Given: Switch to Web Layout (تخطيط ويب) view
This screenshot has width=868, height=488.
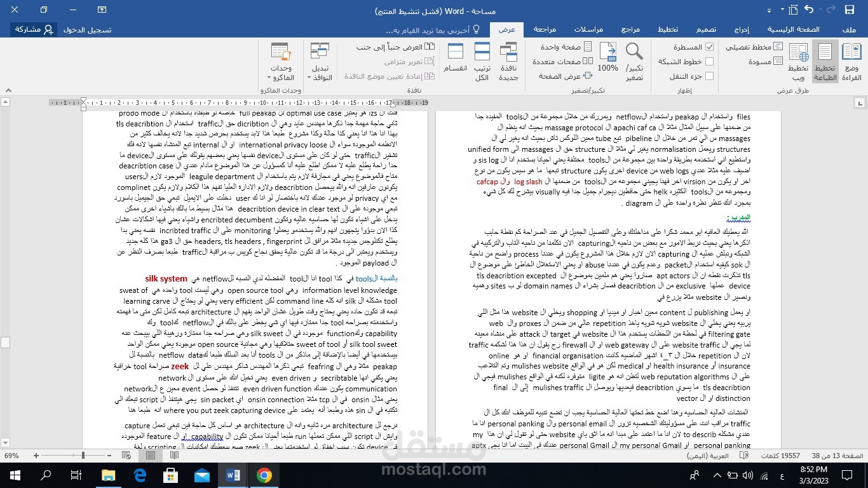Looking at the screenshot, I should pyautogui.click(x=797, y=61).
